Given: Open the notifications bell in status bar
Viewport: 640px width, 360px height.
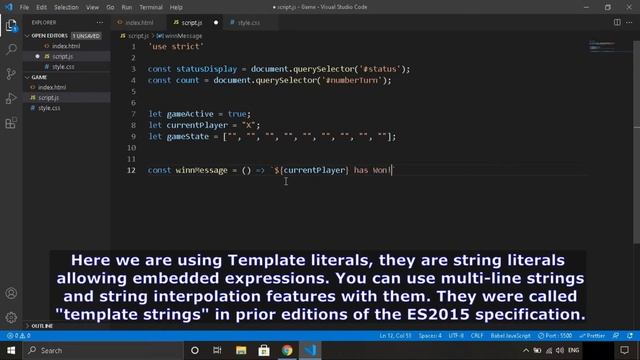Looking at the screenshot, I should 630,336.
